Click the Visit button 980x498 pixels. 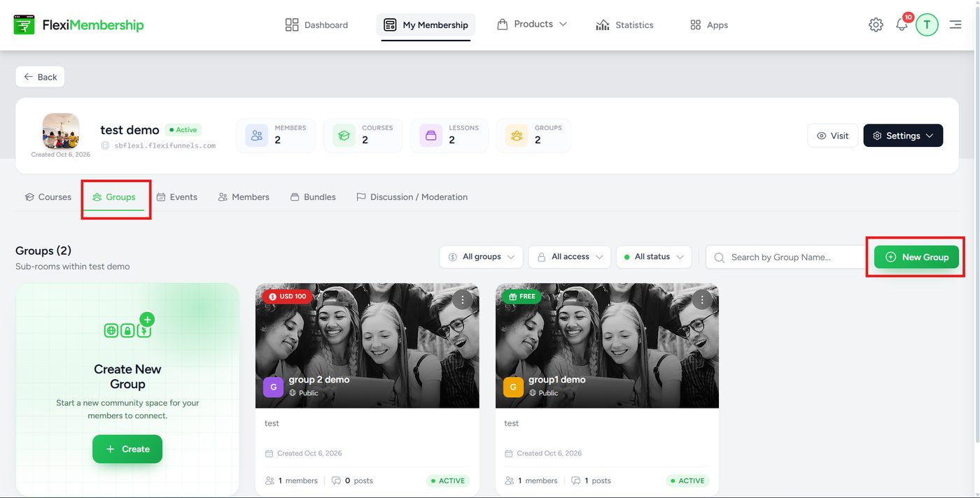(832, 136)
